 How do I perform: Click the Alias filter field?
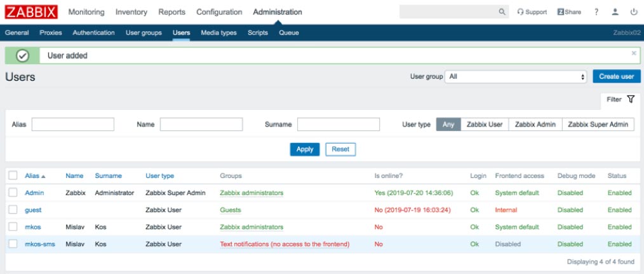pyautogui.click(x=72, y=124)
